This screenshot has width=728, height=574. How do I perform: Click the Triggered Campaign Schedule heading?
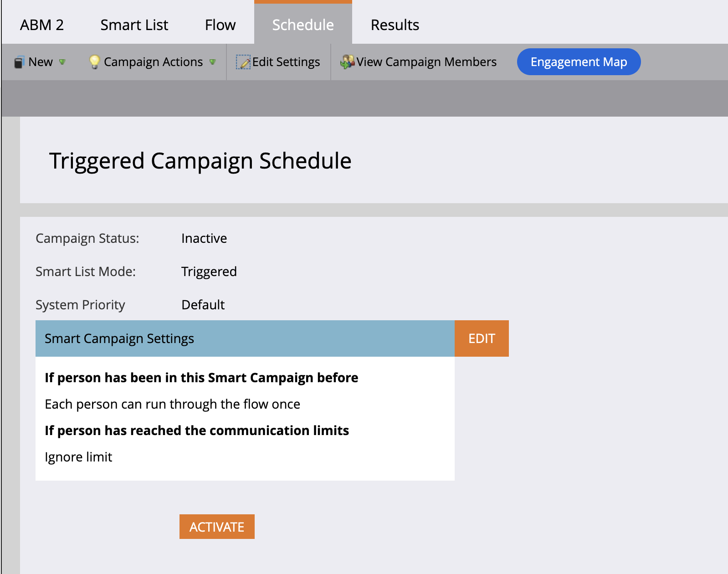(x=200, y=161)
